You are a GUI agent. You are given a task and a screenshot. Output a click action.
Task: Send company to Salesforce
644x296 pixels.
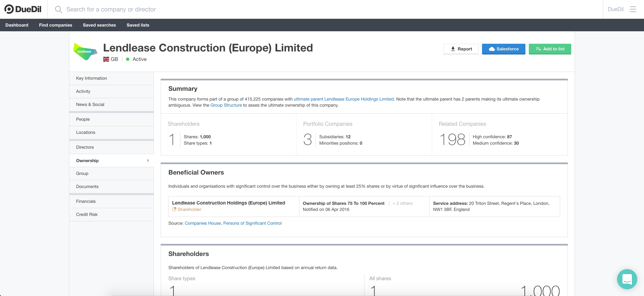point(504,49)
